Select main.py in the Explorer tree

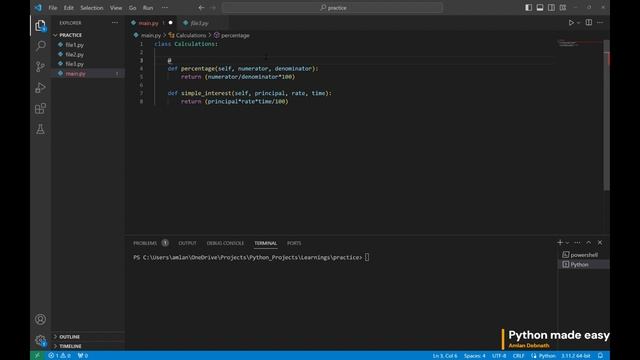click(x=88, y=73)
